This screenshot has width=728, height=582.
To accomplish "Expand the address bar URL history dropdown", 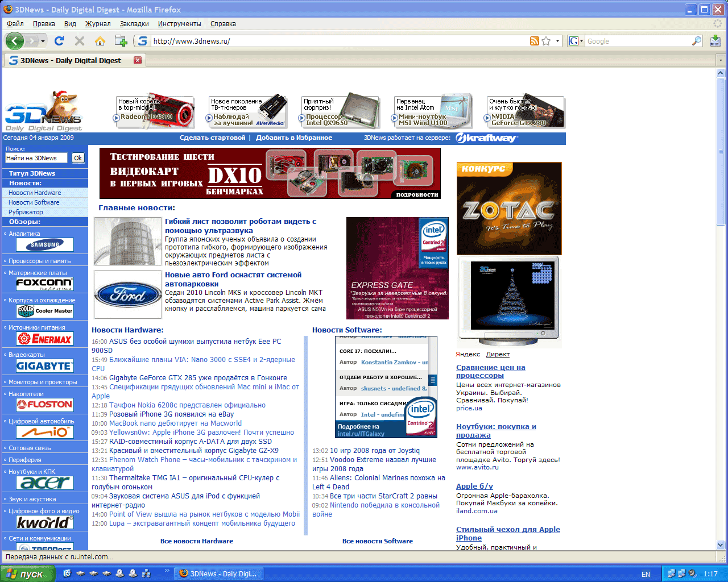I will click(558, 41).
